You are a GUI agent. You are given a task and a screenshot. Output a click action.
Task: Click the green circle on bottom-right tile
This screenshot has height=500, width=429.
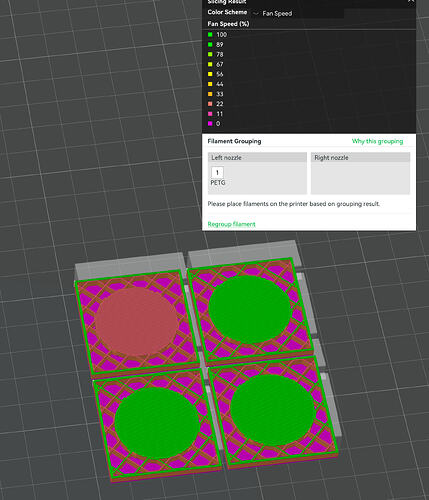[273, 410]
